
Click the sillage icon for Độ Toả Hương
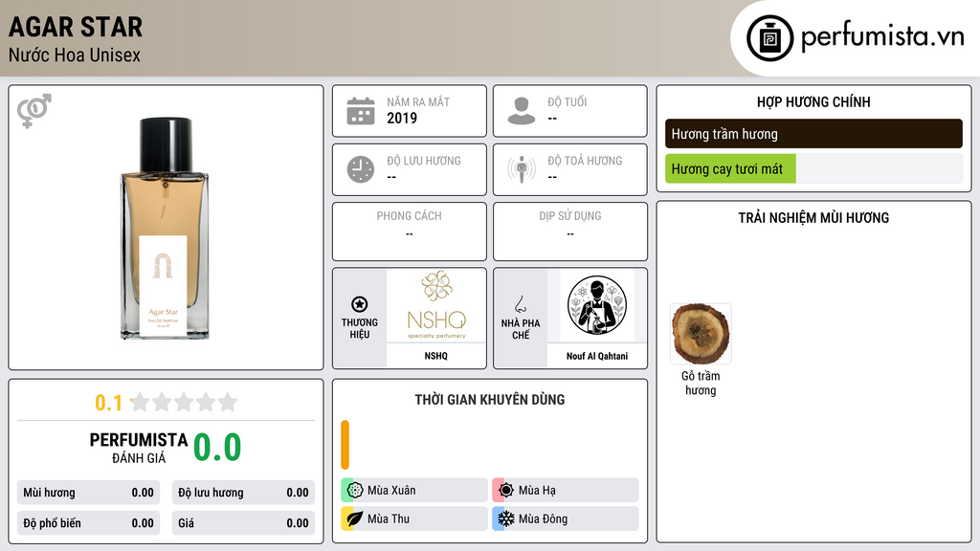[522, 169]
